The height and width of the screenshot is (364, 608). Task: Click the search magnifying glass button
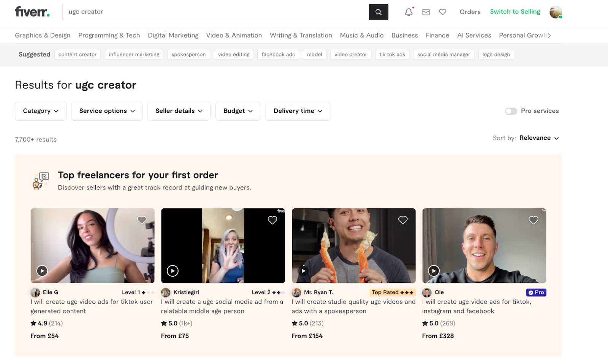pyautogui.click(x=378, y=12)
